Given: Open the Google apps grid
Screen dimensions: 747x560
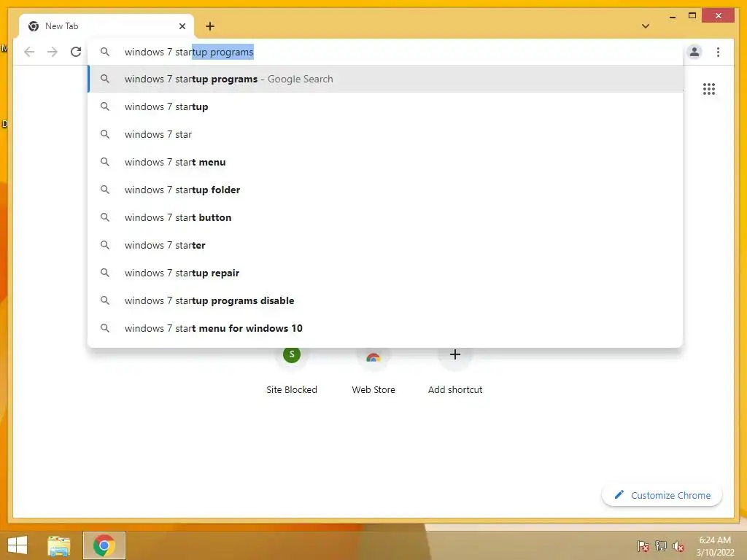Looking at the screenshot, I should tap(708, 88).
